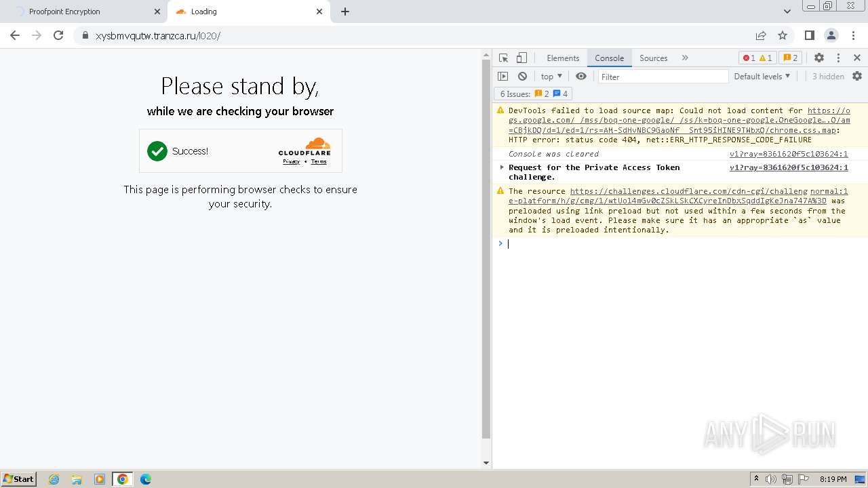
Task: Click the Cloudflare logo
Action: pyautogui.click(x=304, y=147)
